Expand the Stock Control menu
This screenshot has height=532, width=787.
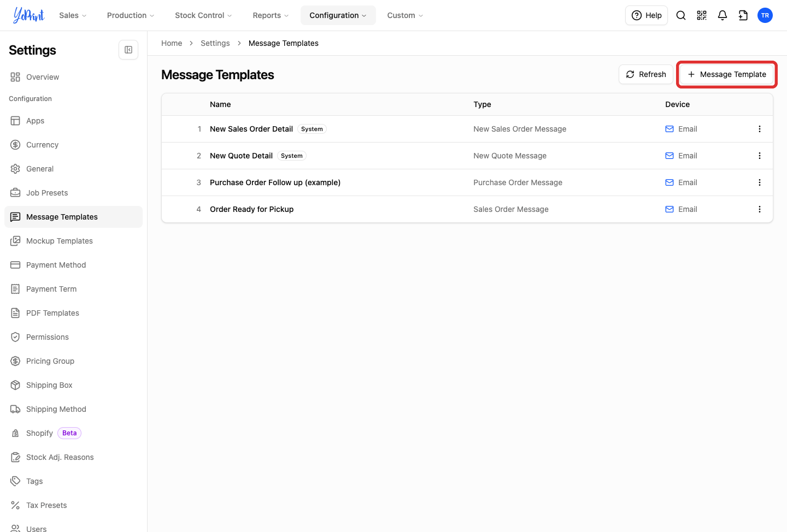pos(203,15)
